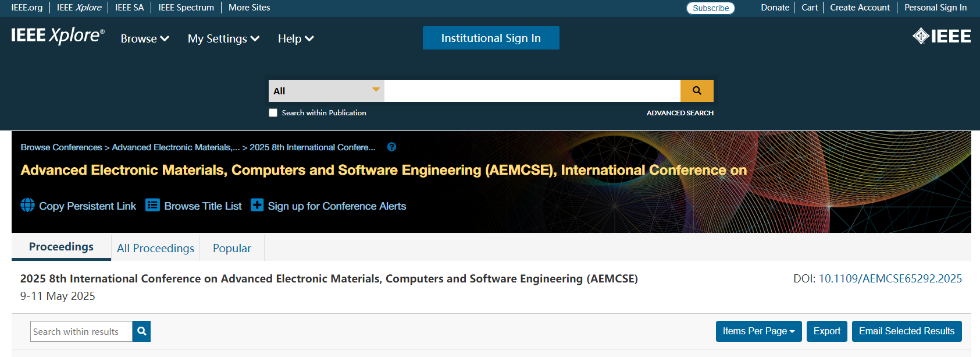980x357 pixels.
Task: Open the Items Per Page dropdown
Action: click(x=758, y=331)
